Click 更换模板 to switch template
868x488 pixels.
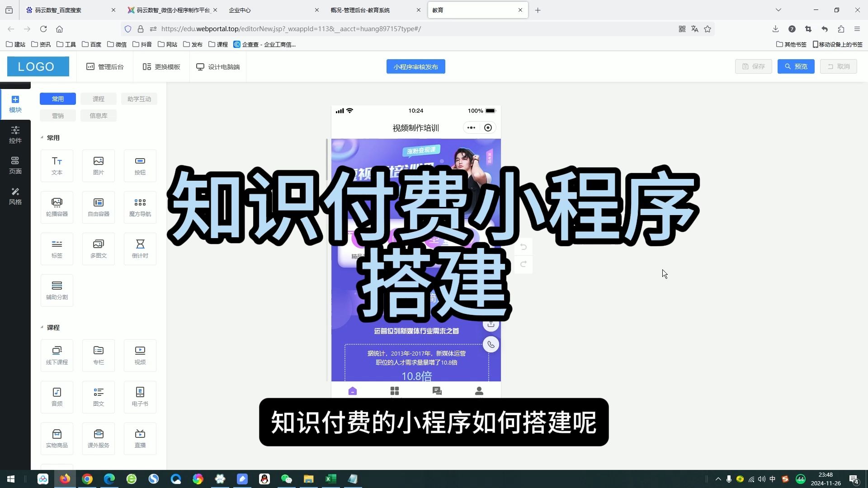pyautogui.click(x=161, y=66)
